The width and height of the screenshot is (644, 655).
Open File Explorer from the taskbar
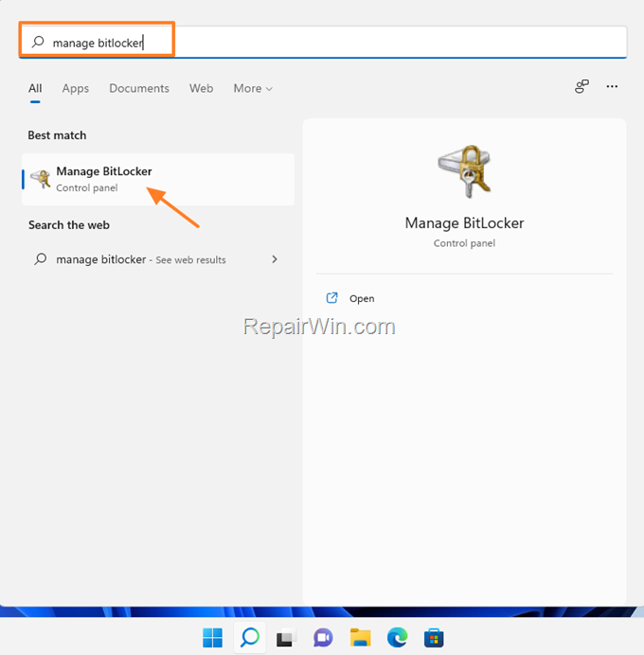360,637
